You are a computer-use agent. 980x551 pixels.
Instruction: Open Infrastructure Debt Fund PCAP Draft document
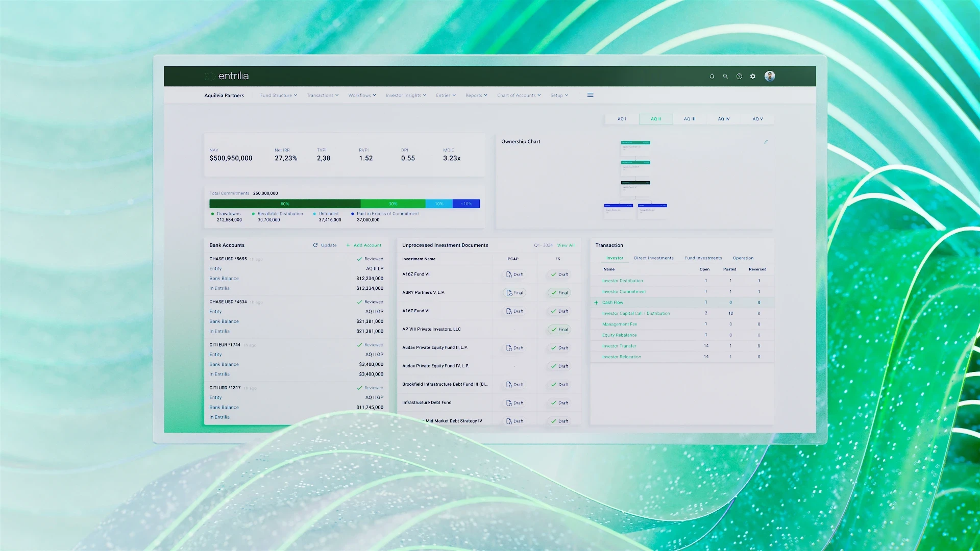coord(514,403)
